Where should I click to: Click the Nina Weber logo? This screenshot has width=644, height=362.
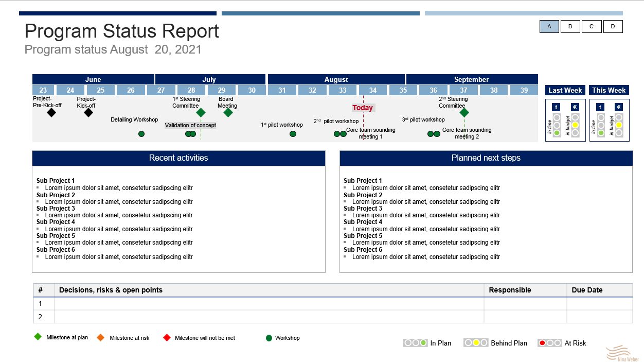pos(621,353)
